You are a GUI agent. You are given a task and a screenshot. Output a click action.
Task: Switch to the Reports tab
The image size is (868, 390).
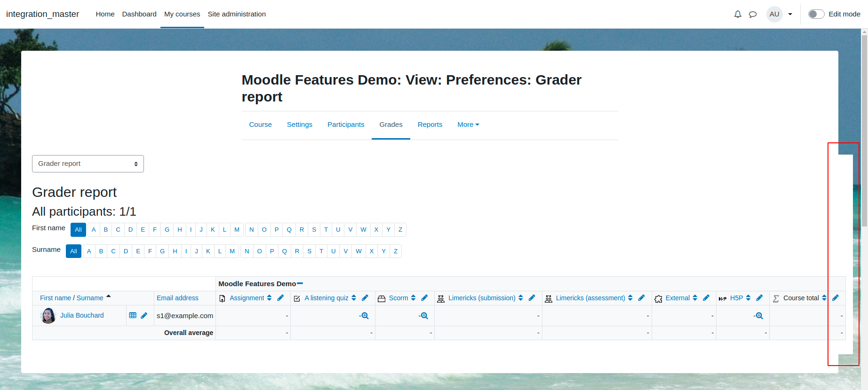430,125
